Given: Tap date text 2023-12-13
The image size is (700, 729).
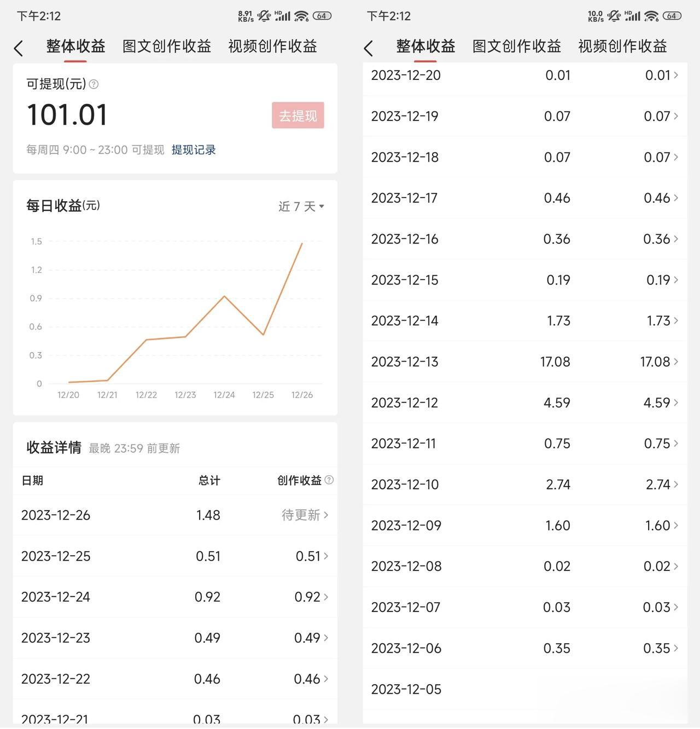Looking at the screenshot, I should coord(405,361).
